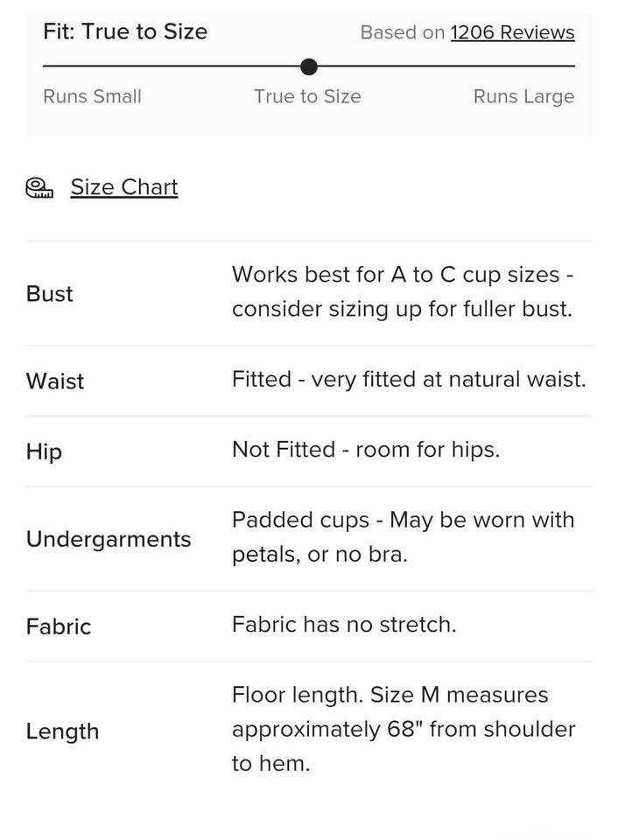The width and height of the screenshot is (618, 840).
Task: Open the 1206 Reviews link
Action: pos(512,33)
